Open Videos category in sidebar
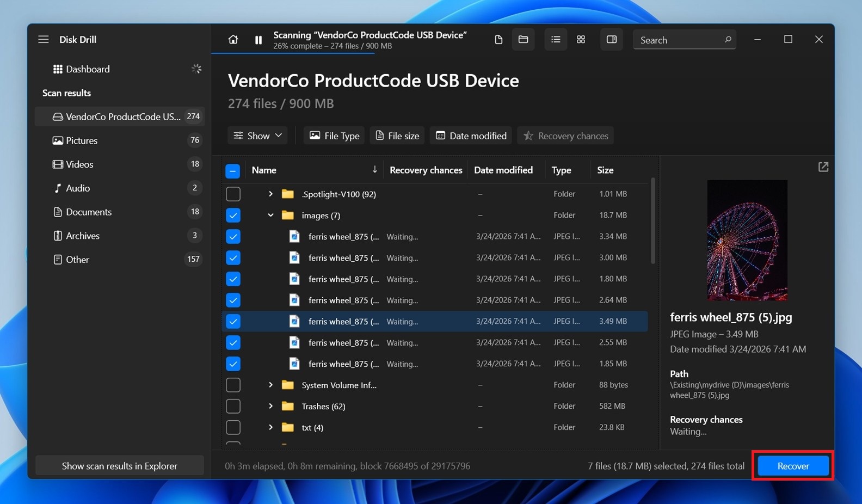This screenshot has width=862, height=504. 120,164
